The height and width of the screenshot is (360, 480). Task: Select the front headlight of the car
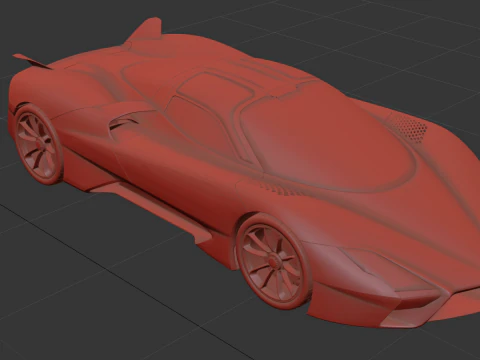[x=387, y=267]
